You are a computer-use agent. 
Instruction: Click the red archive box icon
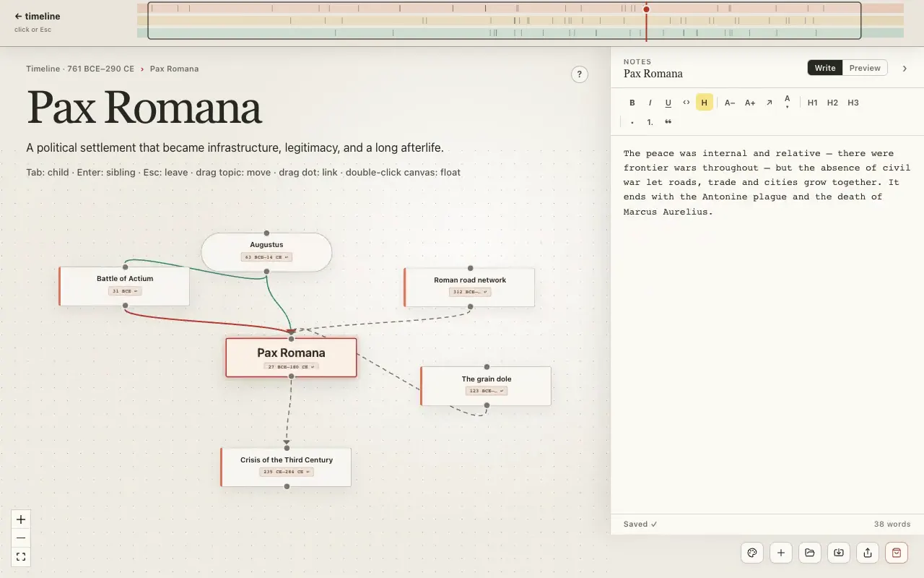coord(897,553)
